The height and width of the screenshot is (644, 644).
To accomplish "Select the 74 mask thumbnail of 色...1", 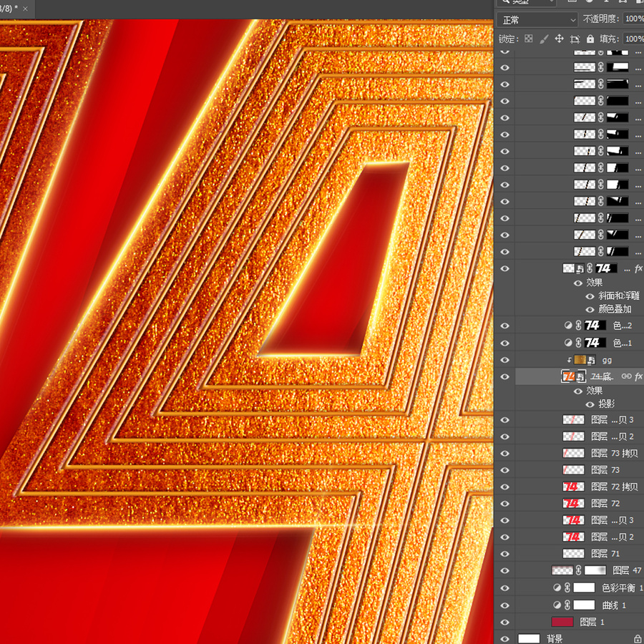I will pyautogui.click(x=595, y=343).
